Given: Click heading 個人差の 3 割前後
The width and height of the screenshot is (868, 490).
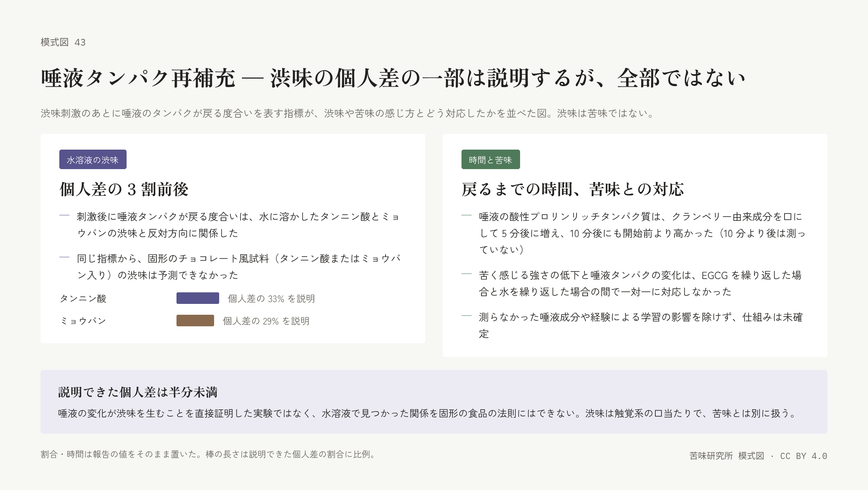Looking at the screenshot, I should tap(124, 189).
